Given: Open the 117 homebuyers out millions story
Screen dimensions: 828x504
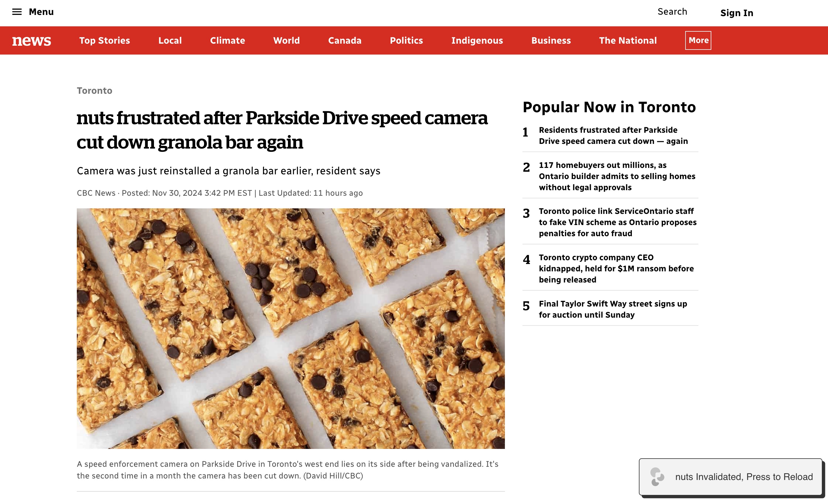Looking at the screenshot, I should (x=617, y=176).
